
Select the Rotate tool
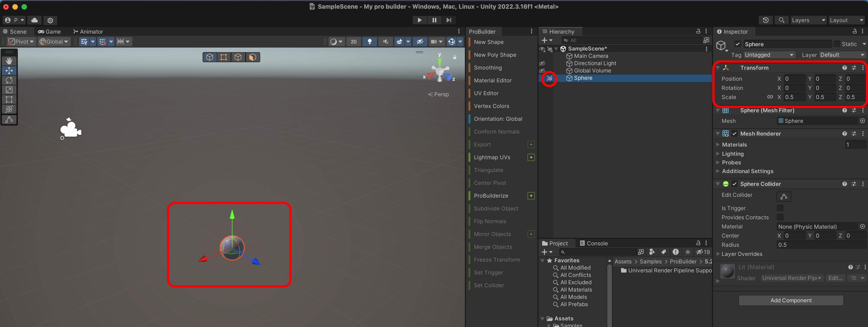pyautogui.click(x=9, y=80)
